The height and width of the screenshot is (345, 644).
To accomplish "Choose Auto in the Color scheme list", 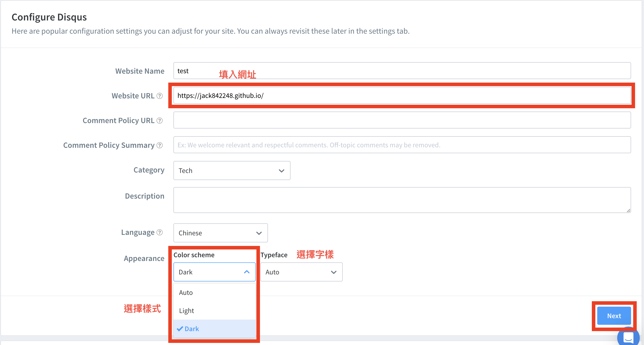I will point(214,293).
